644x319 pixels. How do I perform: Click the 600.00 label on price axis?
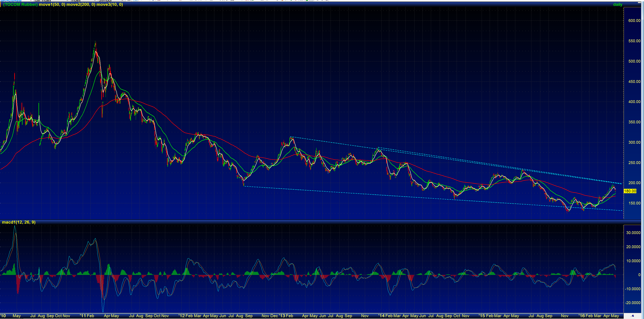634,21
